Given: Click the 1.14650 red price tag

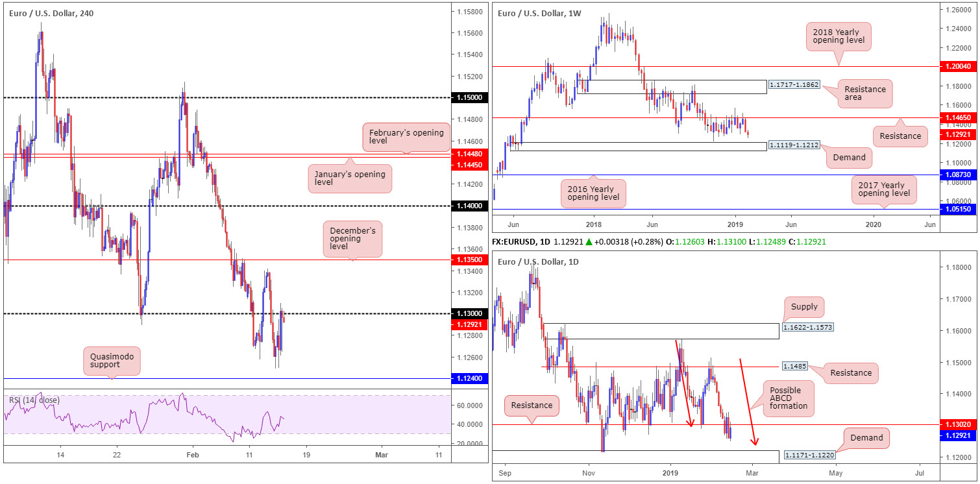Looking at the screenshot, I should (959, 119).
